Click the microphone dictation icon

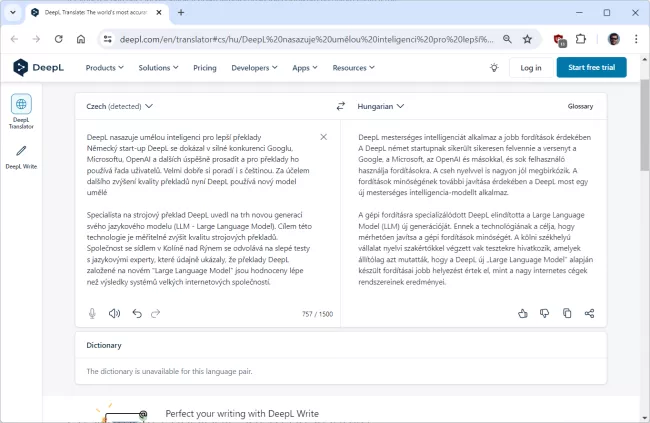click(92, 313)
